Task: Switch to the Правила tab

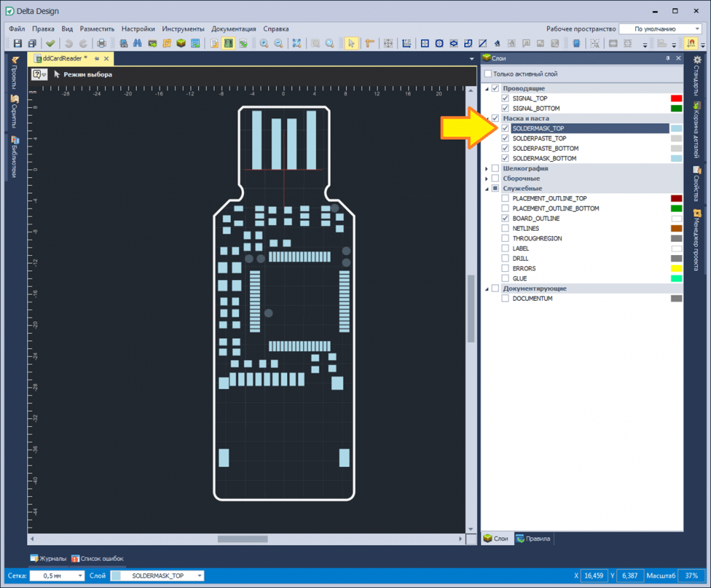Action: point(533,539)
